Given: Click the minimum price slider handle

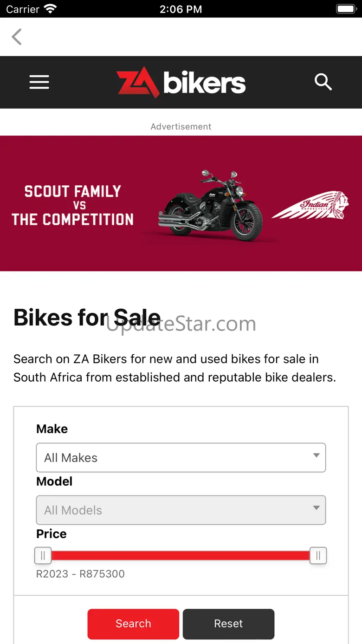Looking at the screenshot, I should (x=43, y=555).
